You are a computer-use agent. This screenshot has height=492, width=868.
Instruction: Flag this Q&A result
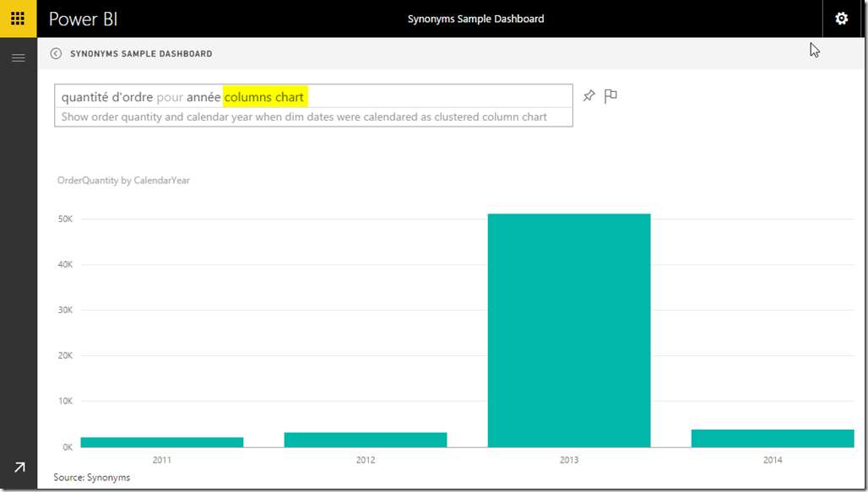tap(610, 95)
